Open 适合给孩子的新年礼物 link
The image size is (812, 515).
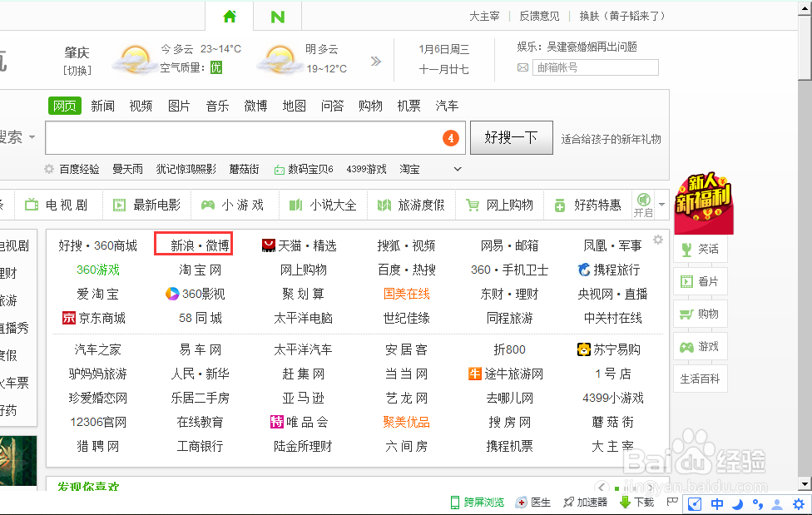(x=611, y=139)
